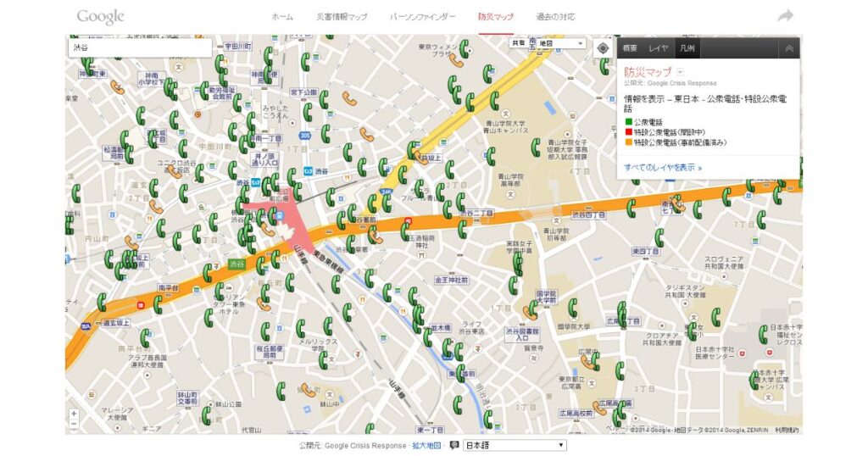Viewport: 868px width, 456px height.
Task: Center map on my current location
Action: click(x=603, y=48)
